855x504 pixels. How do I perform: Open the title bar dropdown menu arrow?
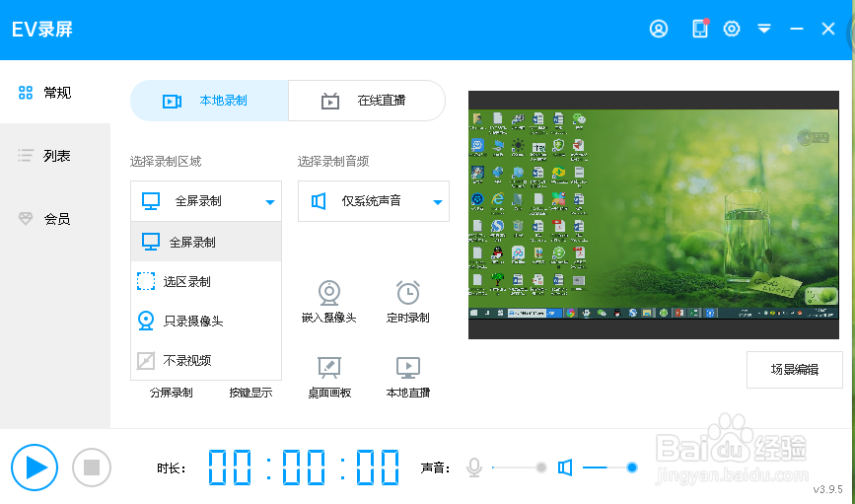(x=764, y=29)
